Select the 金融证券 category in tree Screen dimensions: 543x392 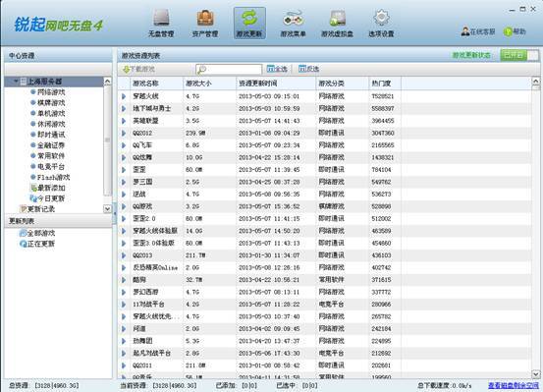click(51, 145)
